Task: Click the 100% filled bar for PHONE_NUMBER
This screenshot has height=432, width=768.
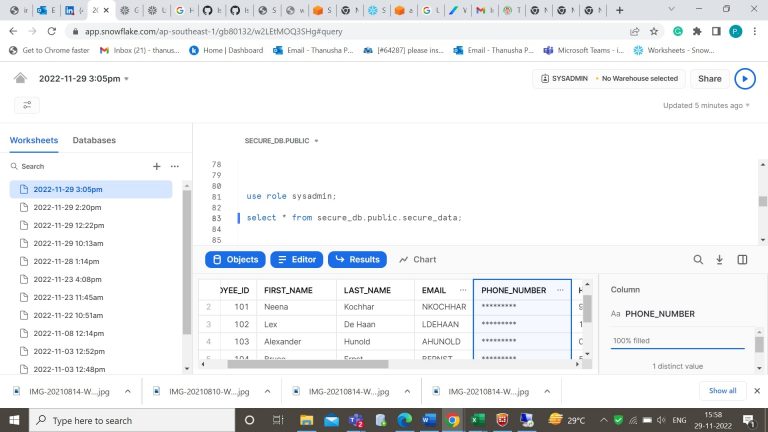Action: pos(677,341)
